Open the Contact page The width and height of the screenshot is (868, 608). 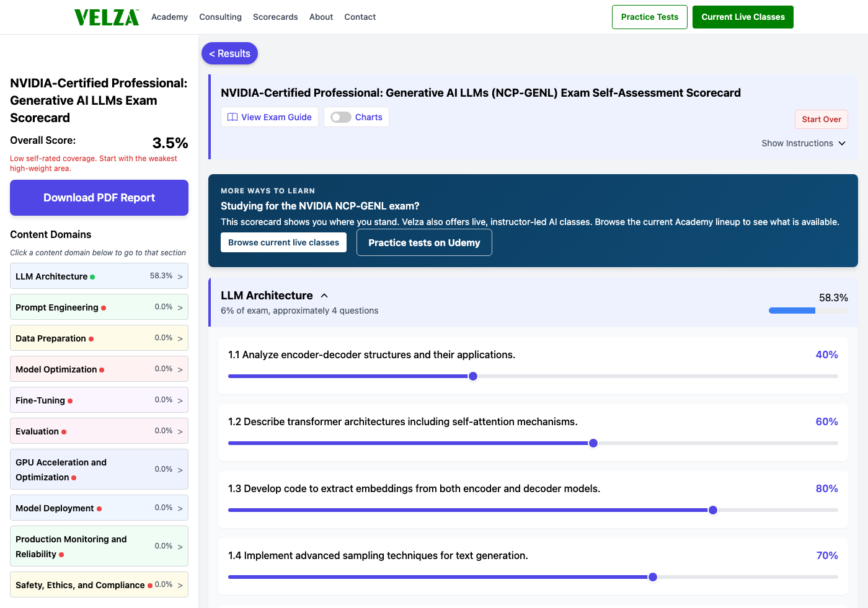point(360,17)
